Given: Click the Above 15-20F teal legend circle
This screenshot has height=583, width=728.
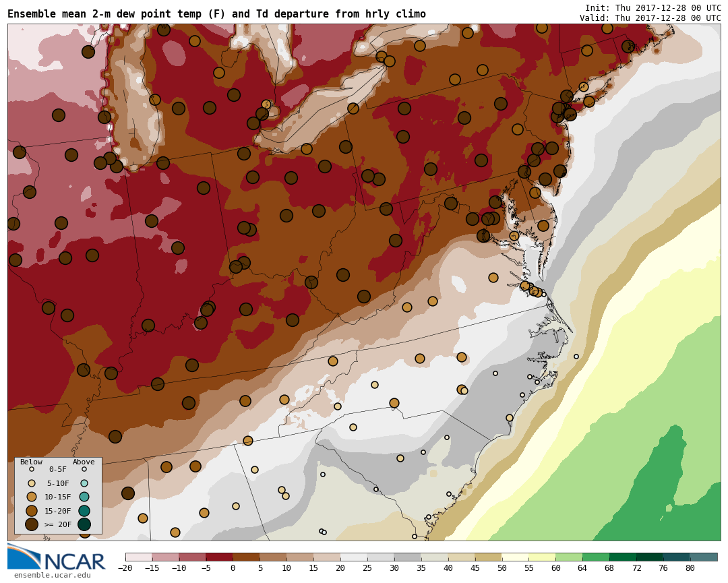Looking at the screenshot, I should coord(84,511).
